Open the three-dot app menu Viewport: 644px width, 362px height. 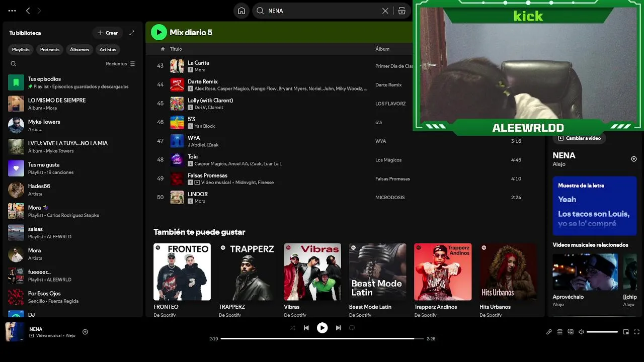coord(12,11)
